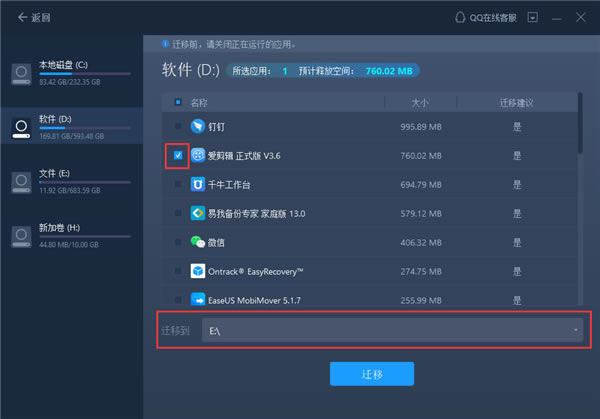Click the size 255.99 MB
The height and width of the screenshot is (419, 600).
click(x=421, y=300)
